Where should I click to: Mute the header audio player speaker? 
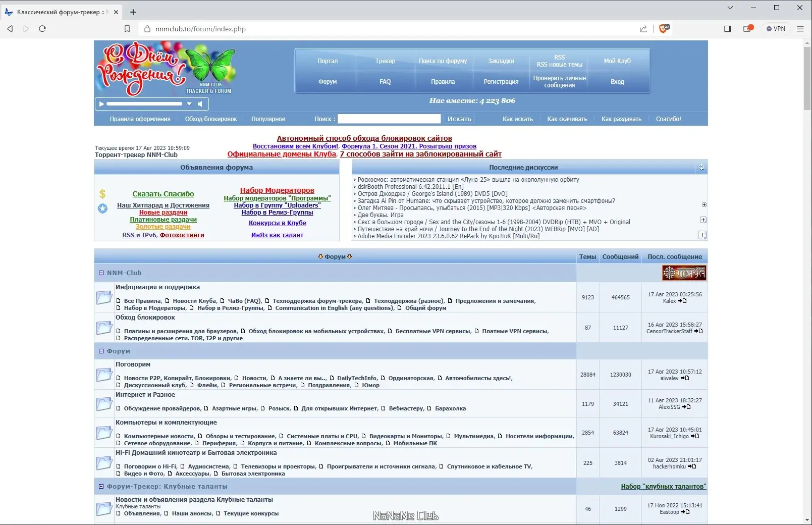coord(200,104)
